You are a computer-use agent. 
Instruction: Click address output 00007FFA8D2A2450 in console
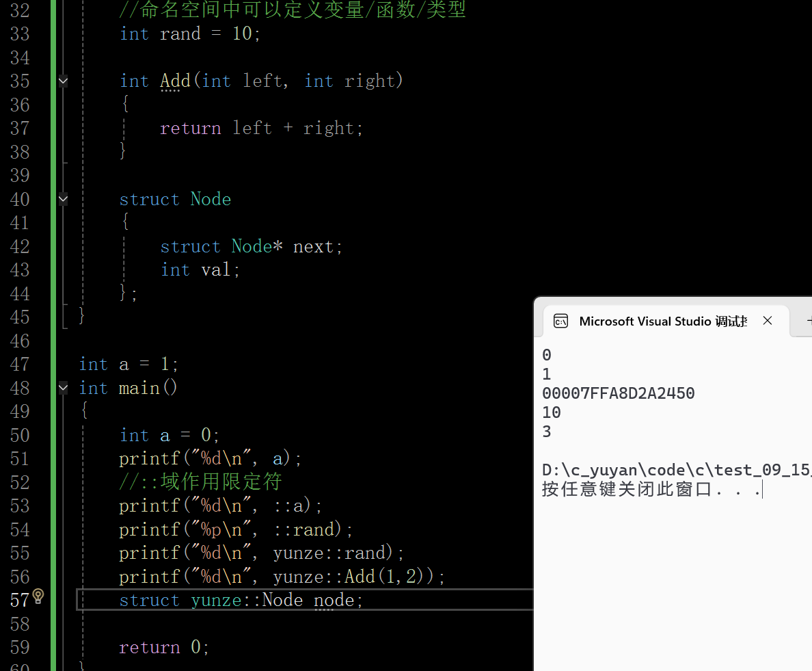click(x=619, y=393)
